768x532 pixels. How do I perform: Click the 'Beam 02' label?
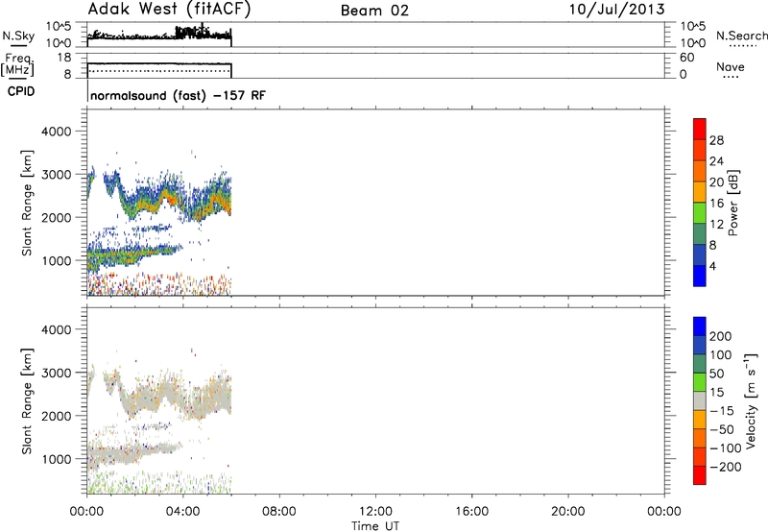tap(374, 11)
